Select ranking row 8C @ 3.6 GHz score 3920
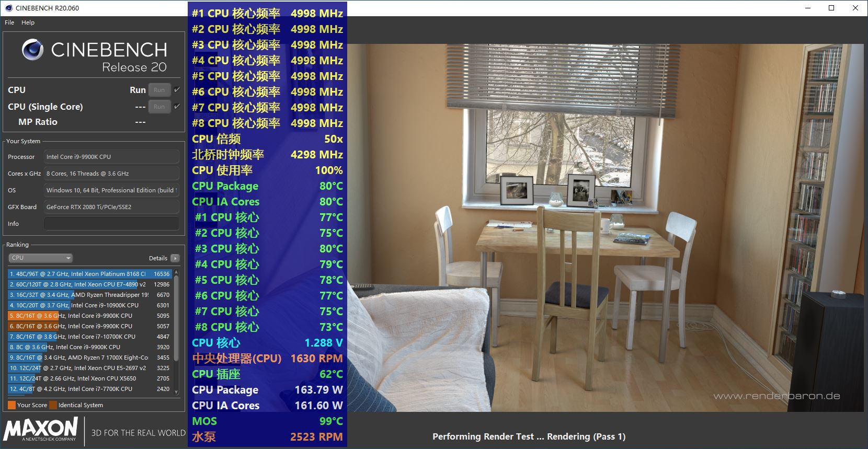The width and height of the screenshot is (868, 449). [x=89, y=347]
